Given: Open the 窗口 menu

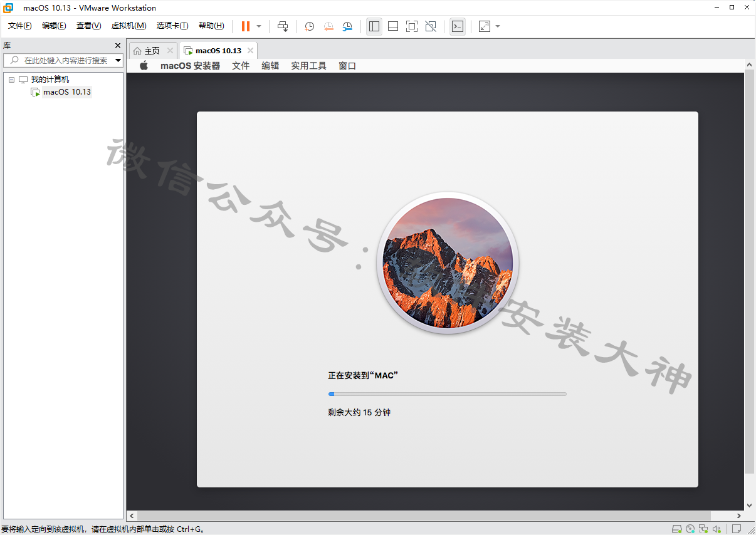Looking at the screenshot, I should (x=347, y=66).
